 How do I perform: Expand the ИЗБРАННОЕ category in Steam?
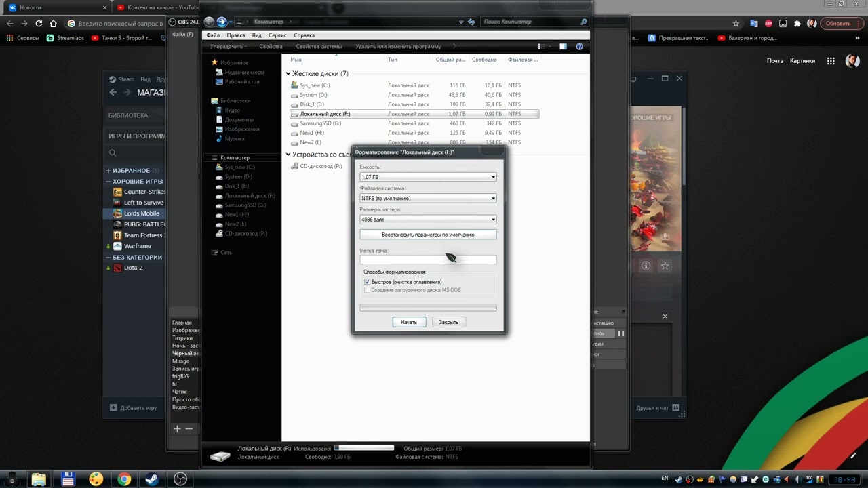tap(108, 171)
